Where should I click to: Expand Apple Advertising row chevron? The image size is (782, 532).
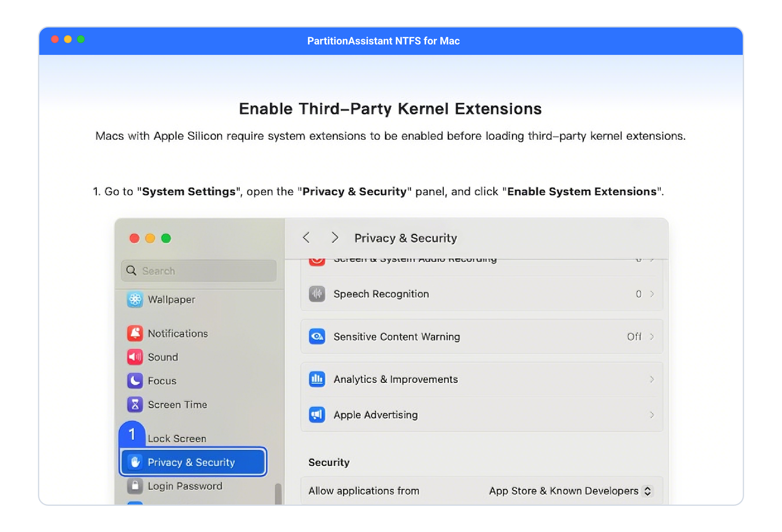pyautogui.click(x=652, y=415)
